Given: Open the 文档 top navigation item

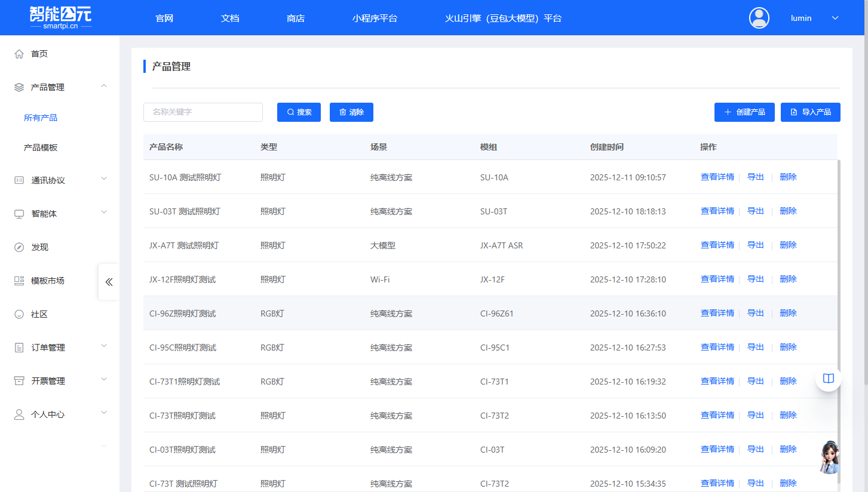Looking at the screenshot, I should coord(230,18).
